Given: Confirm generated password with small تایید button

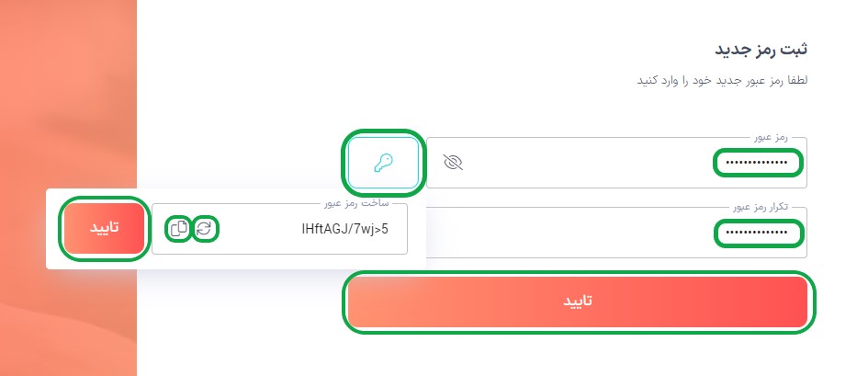Looking at the screenshot, I should [x=105, y=228].
